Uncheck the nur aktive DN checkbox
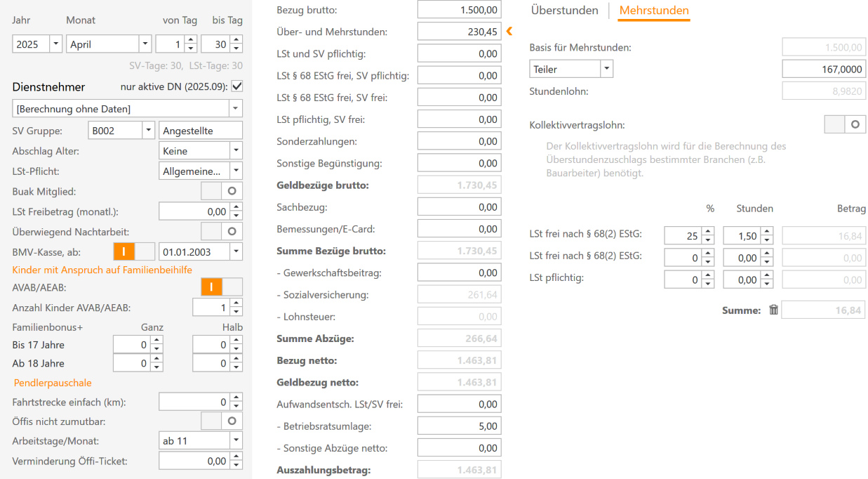The height and width of the screenshot is (479, 868). click(x=236, y=86)
